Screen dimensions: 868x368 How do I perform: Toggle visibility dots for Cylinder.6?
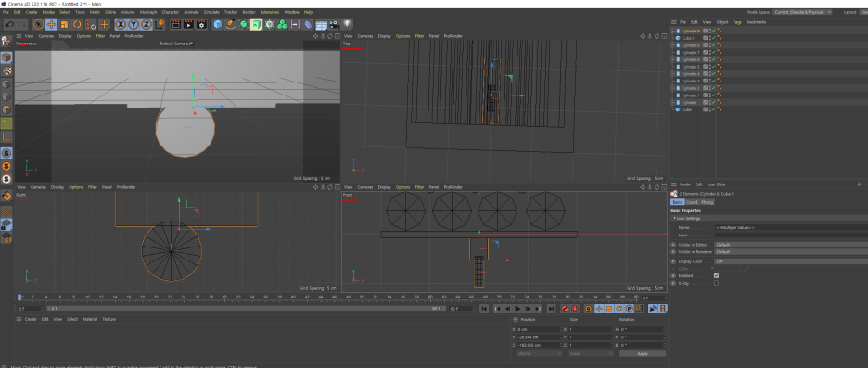pyautogui.click(x=710, y=59)
